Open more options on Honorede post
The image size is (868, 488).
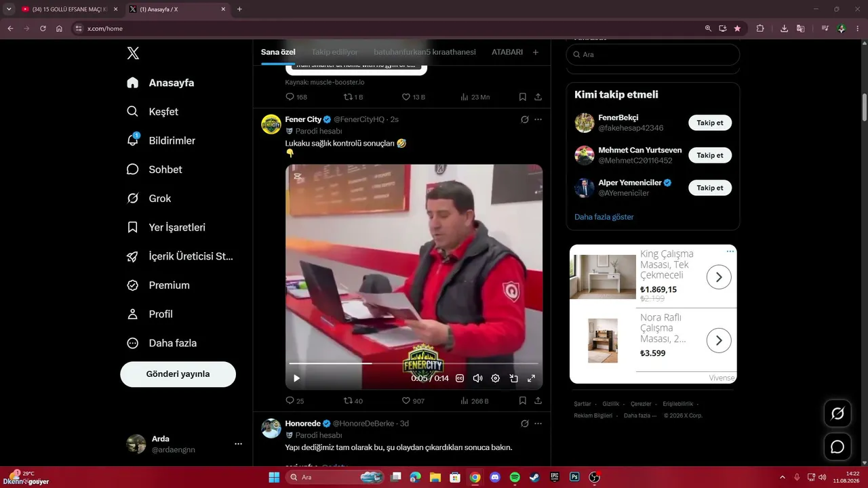click(x=538, y=424)
